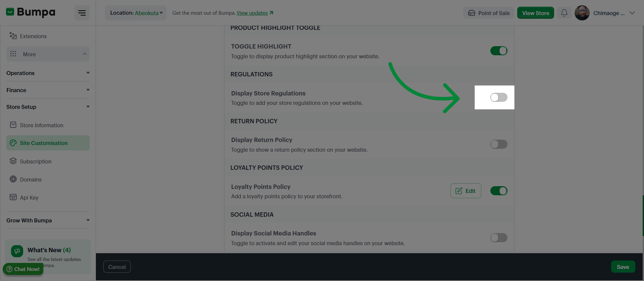Click the Bumpa logo icon

pyautogui.click(x=10, y=12)
